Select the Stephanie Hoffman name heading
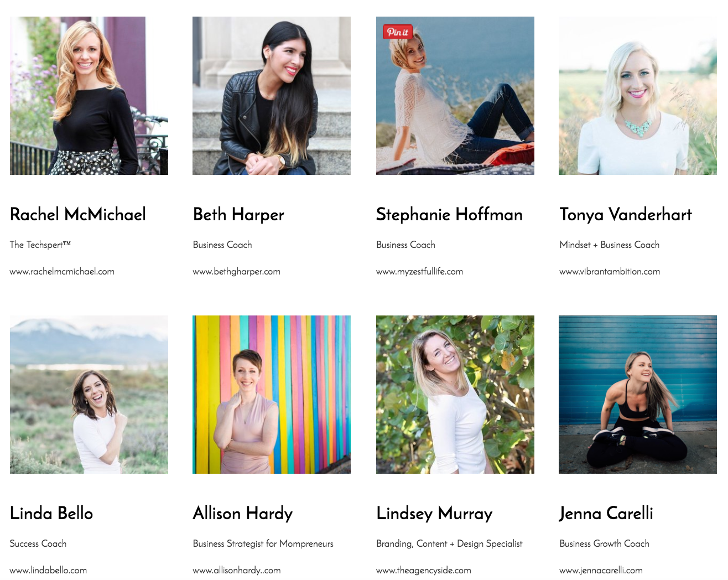 point(449,214)
